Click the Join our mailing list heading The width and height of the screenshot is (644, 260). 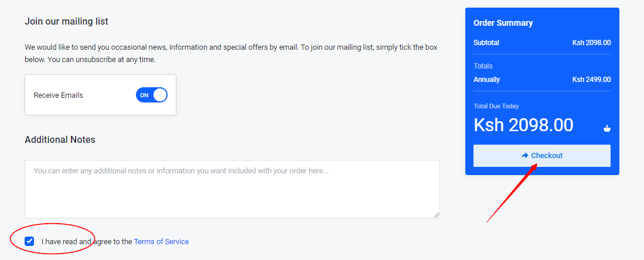point(66,22)
